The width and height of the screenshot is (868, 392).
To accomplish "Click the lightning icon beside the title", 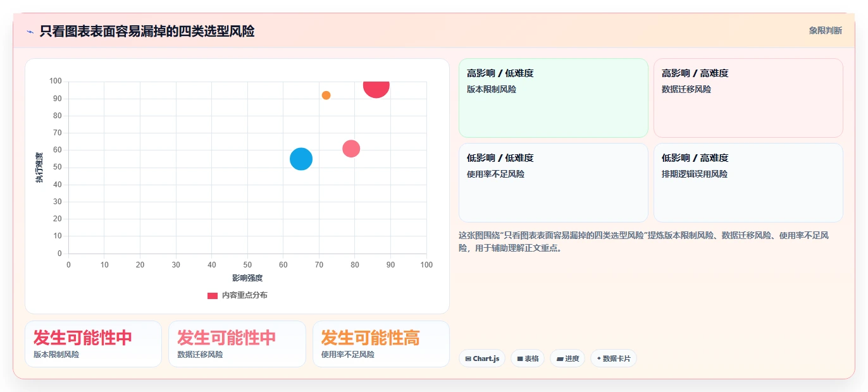I will (x=30, y=31).
